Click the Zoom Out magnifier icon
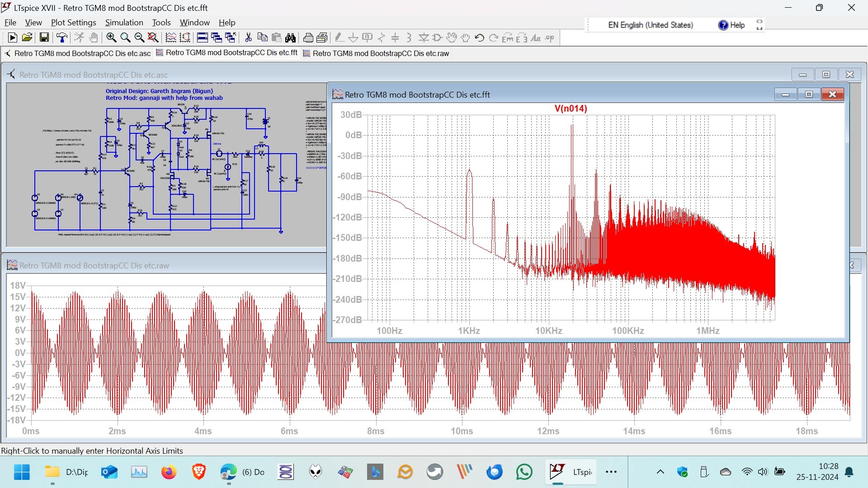 139,38
